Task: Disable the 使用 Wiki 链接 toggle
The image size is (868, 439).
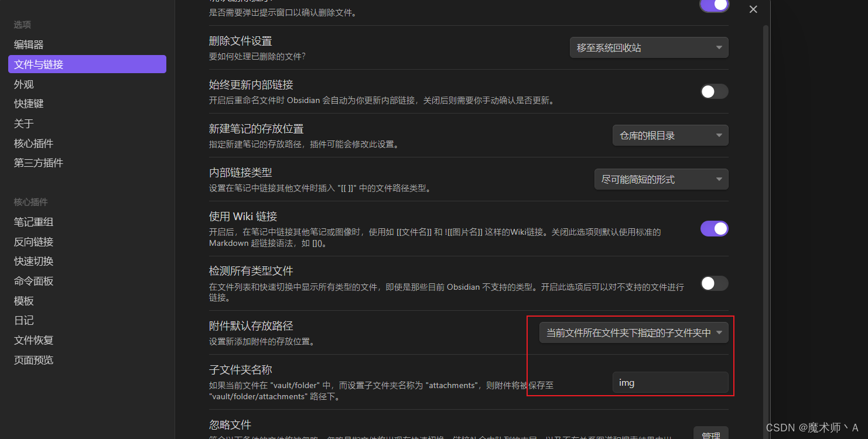Action: pyautogui.click(x=714, y=228)
